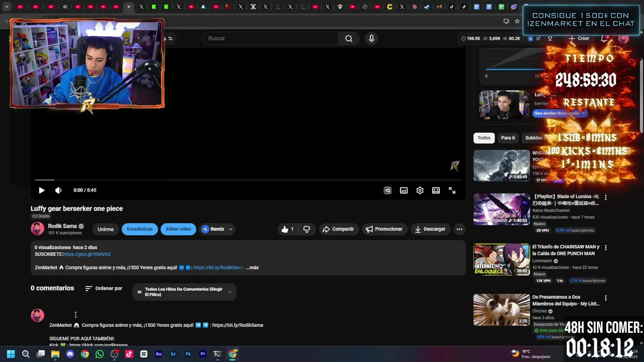The height and width of the screenshot is (362, 644).
Task: Click the vidIQ Remix button
Action: pyautogui.click(x=213, y=229)
